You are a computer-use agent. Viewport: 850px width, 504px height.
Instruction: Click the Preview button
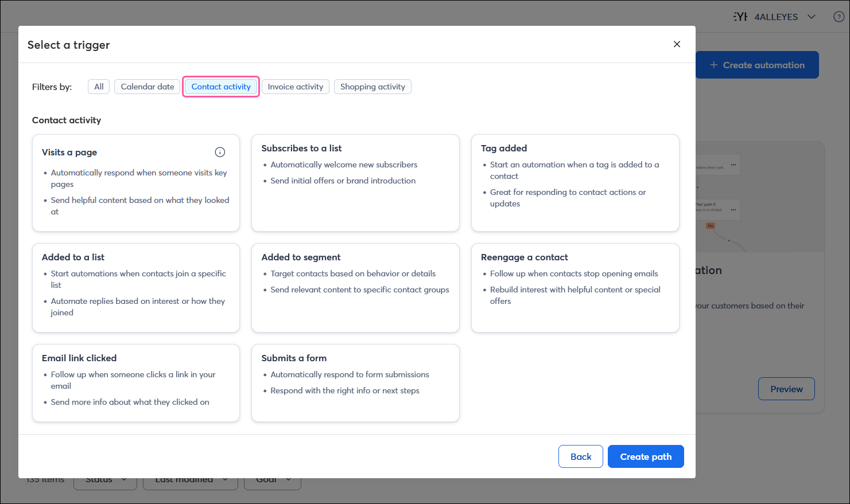[786, 389]
